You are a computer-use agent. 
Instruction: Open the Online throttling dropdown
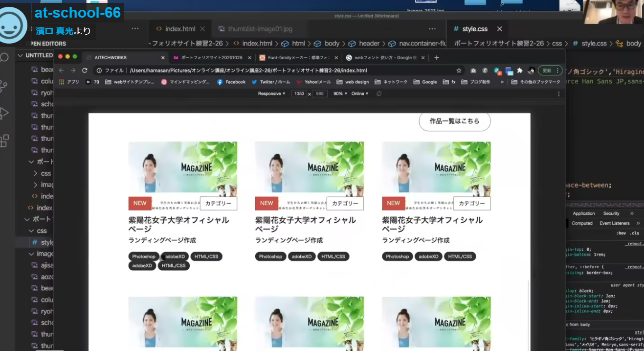(x=360, y=94)
